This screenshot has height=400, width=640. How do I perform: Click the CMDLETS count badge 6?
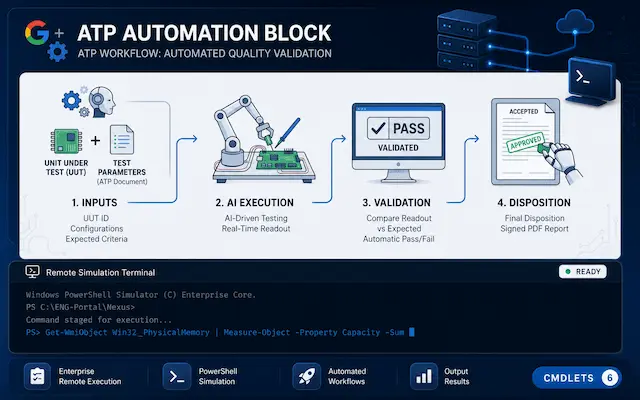[x=610, y=378]
